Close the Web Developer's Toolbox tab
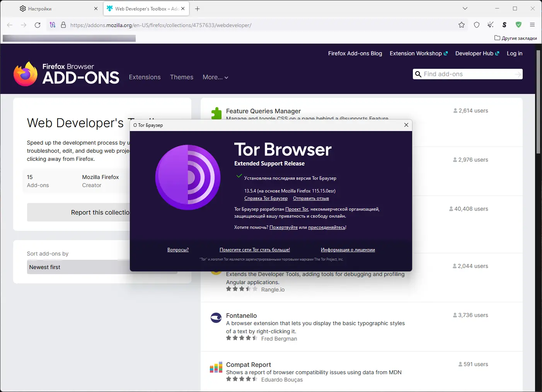The height and width of the screenshot is (392, 542). pos(183,9)
